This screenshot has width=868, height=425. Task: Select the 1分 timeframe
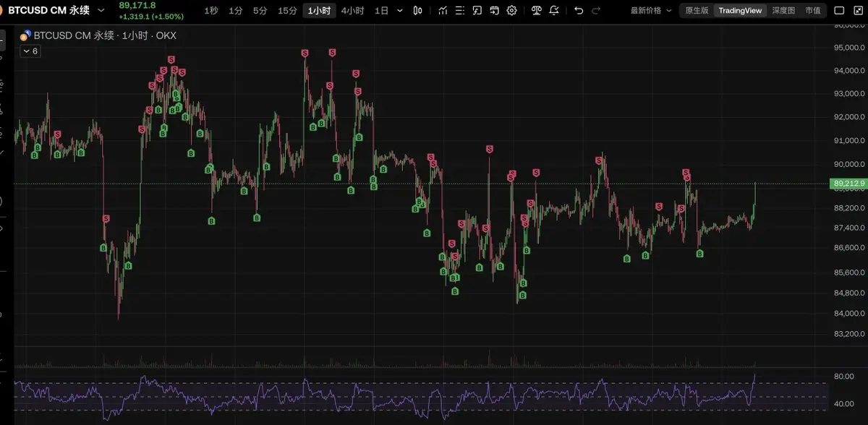[236, 11]
